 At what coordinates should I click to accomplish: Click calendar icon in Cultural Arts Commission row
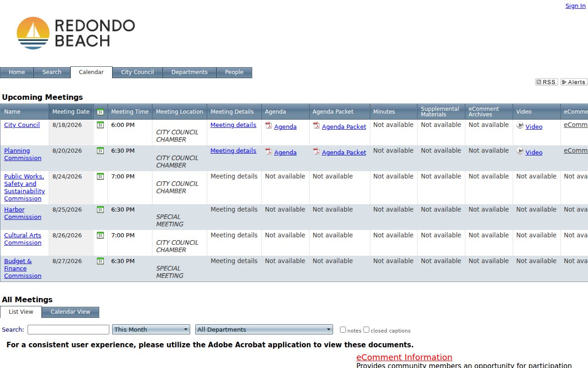click(x=100, y=235)
